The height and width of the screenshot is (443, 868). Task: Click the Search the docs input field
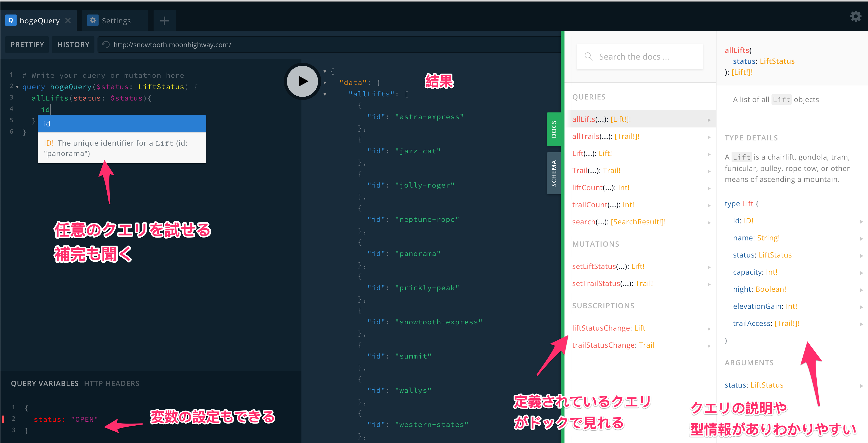pyautogui.click(x=640, y=56)
